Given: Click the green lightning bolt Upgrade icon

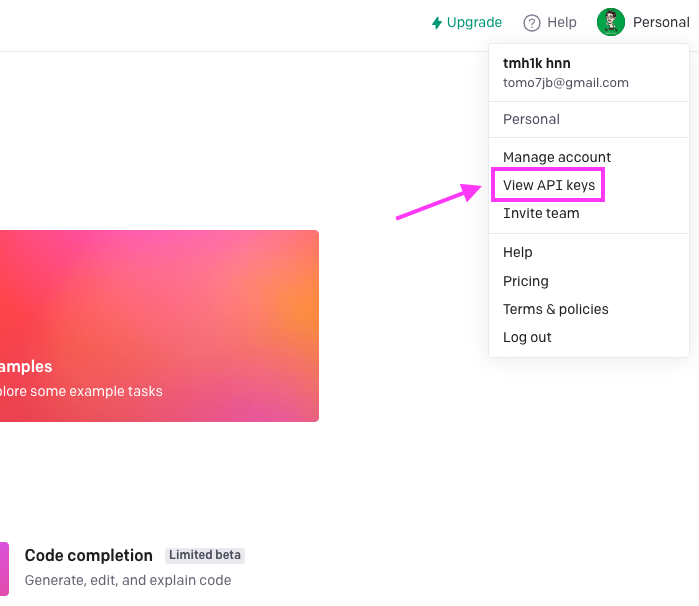Looking at the screenshot, I should pyautogui.click(x=437, y=23).
